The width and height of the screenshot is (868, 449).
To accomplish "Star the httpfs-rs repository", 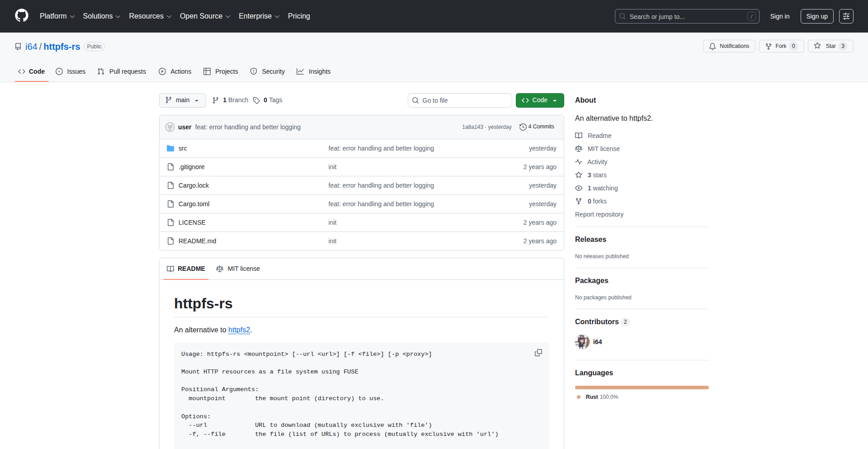I will tap(830, 46).
